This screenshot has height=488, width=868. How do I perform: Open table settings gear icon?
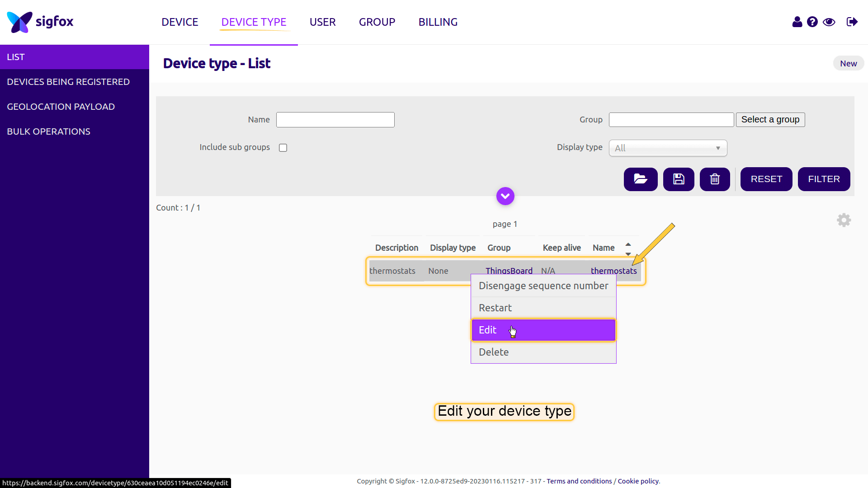(x=844, y=220)
